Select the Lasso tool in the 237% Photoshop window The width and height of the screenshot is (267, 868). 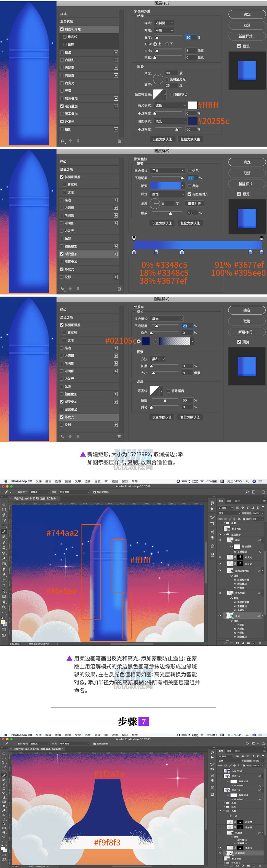click(4, 515)
